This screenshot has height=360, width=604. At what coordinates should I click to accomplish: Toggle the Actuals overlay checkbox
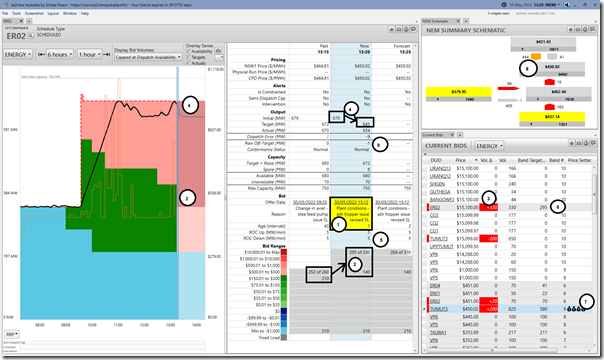188,63
